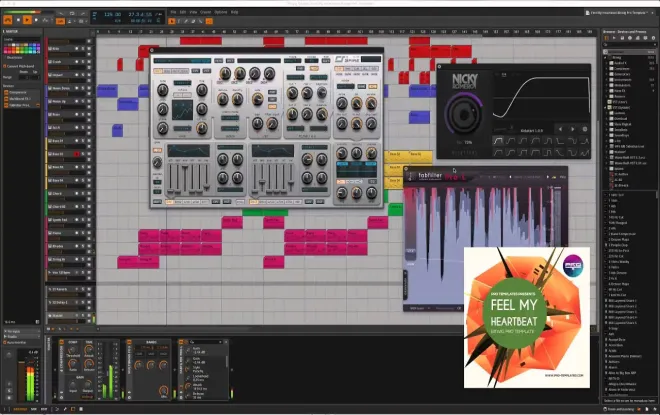
Task: Click Kickstart previous preset arrow
Action: pyautogui.click(x=560, y=130)
